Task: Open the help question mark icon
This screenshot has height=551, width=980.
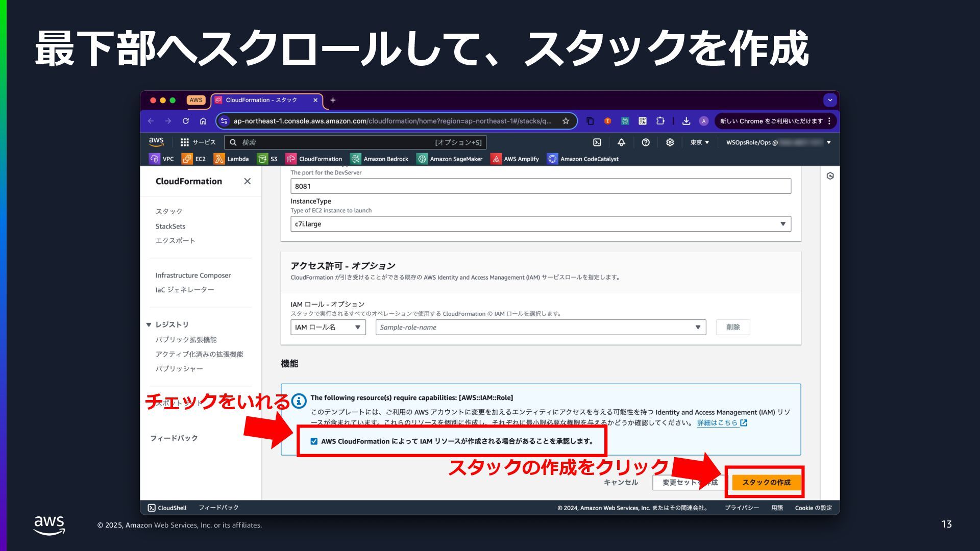Action: [x=646, y=142]
